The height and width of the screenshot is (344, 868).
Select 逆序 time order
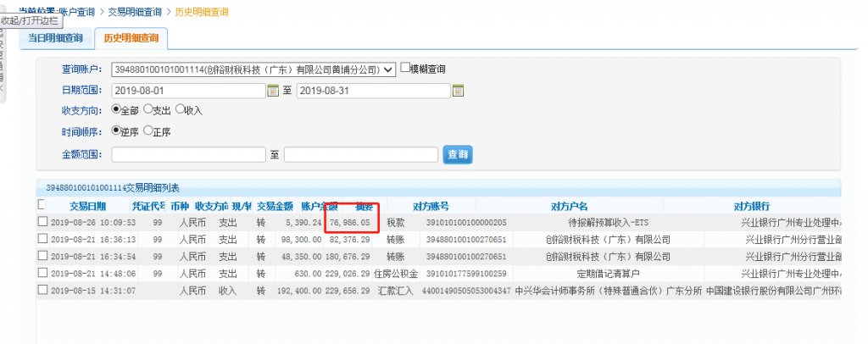[115, 130]
